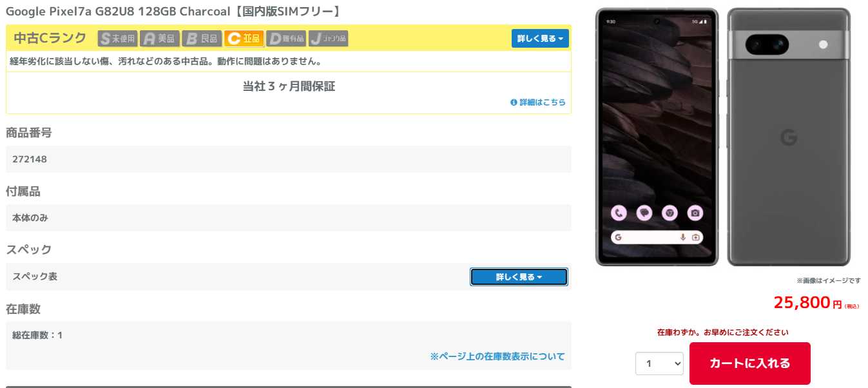The width and height of the screenshot is (868, 388).
Task: Click the product number 272148 field
Action: 30,159
